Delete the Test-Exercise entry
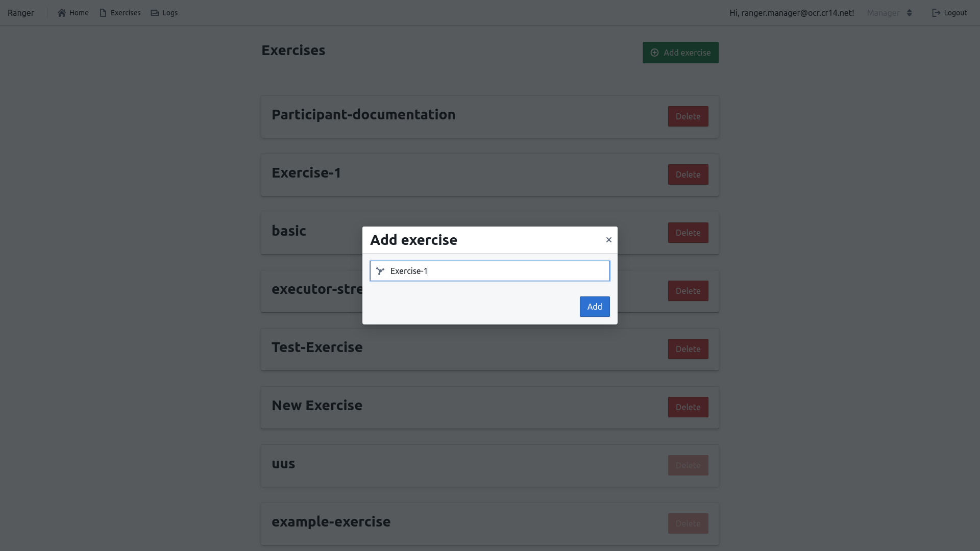Image resolution: width=980 pixels, height=551 pixels. 688,348
